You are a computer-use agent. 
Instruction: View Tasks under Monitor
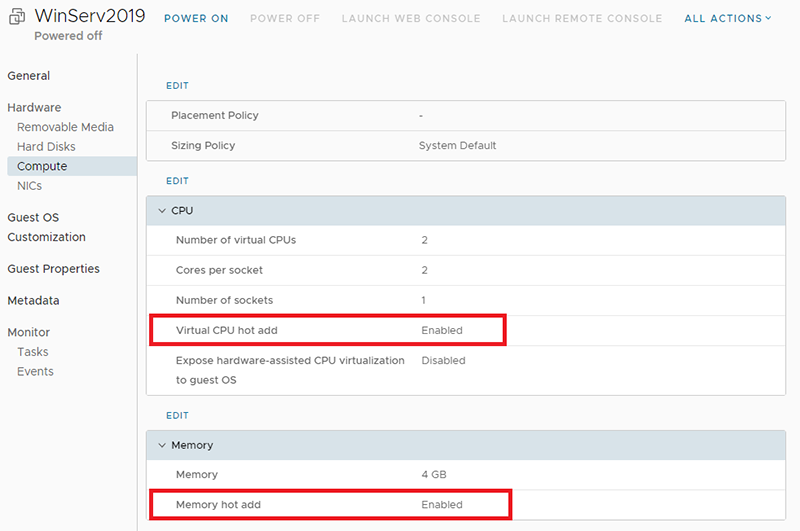click(x=33, y=352)
